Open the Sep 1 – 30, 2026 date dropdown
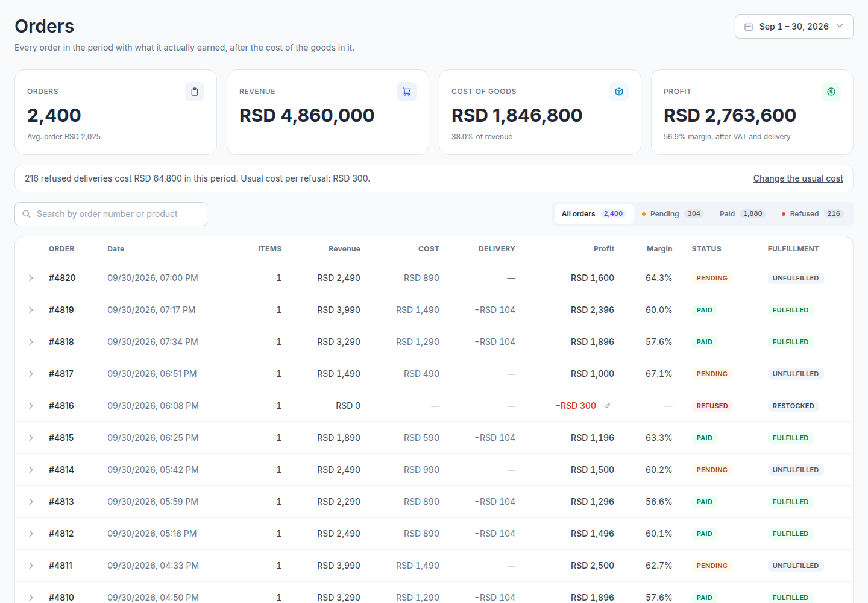 coord(794,27)
